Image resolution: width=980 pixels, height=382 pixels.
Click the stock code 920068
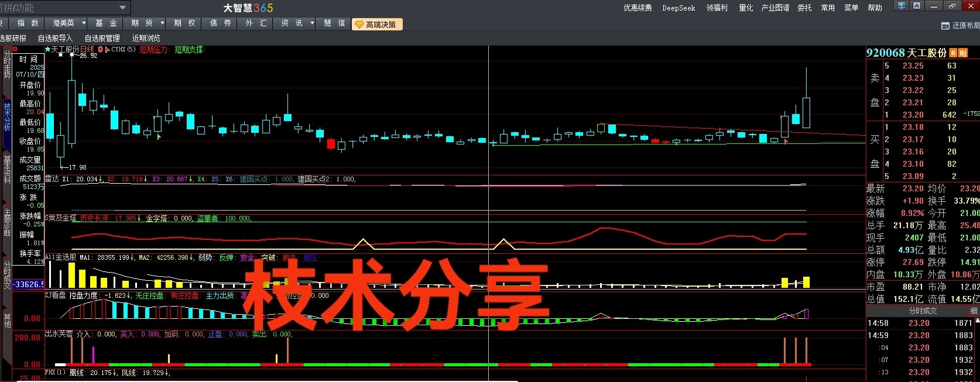885,53
